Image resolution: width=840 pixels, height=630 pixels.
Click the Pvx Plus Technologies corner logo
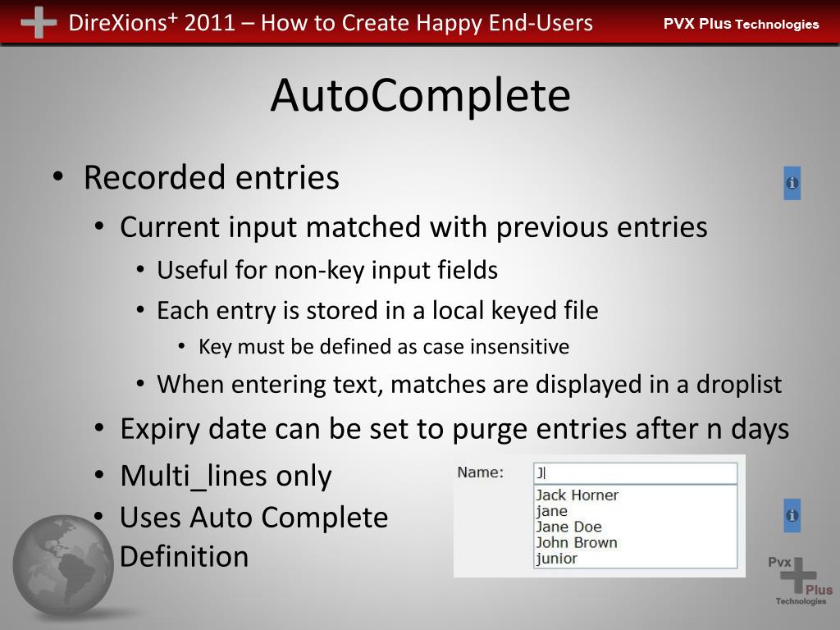800,582
